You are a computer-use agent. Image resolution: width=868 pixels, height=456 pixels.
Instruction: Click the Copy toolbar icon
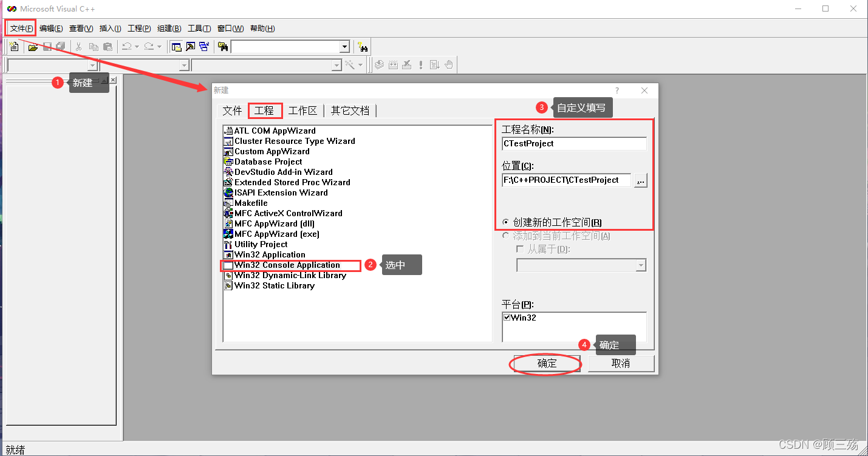tap(94, 47)
